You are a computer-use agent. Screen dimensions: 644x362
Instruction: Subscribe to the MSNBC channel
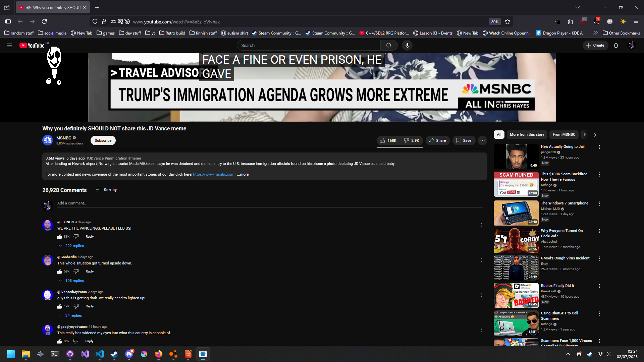tap(103, 140)
